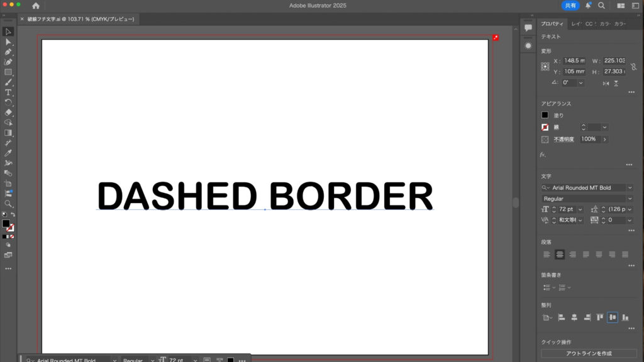Image resolution: width=644 pixels, height=362 pixels.
Task: Click the アウトラインを作成 button
Action: (588, 354)
